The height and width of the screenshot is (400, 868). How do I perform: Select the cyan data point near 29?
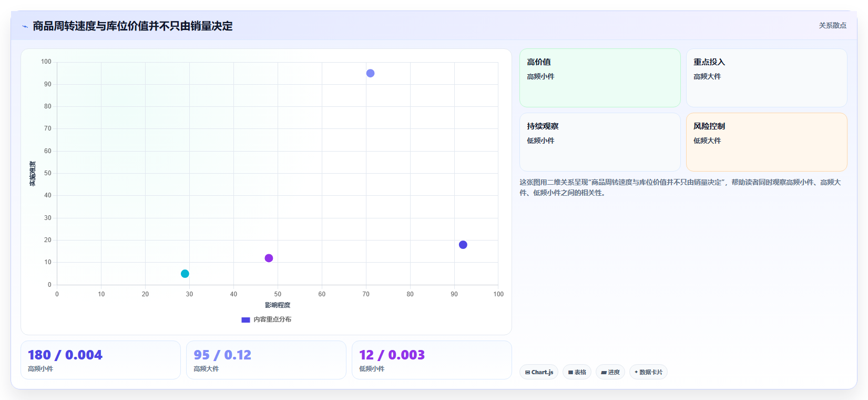[x=185, y=274]
